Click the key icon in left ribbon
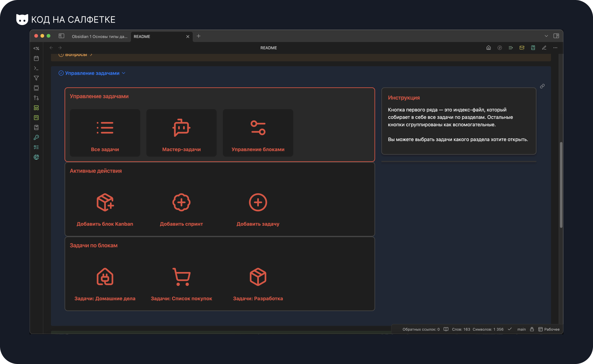This screenshot has width=593, height=364. [36, 137]
